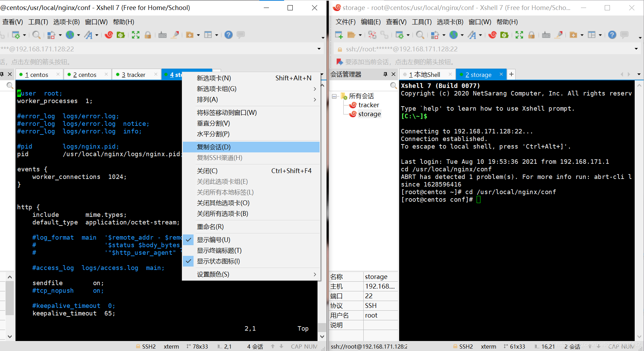Add new tab with plus button

511,74
